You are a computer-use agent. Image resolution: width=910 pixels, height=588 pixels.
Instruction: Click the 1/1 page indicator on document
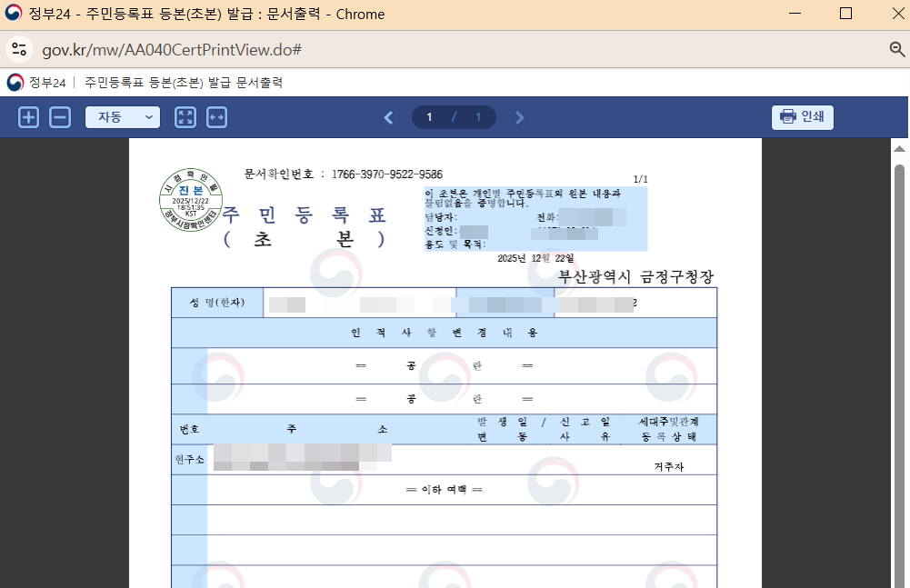640,179
